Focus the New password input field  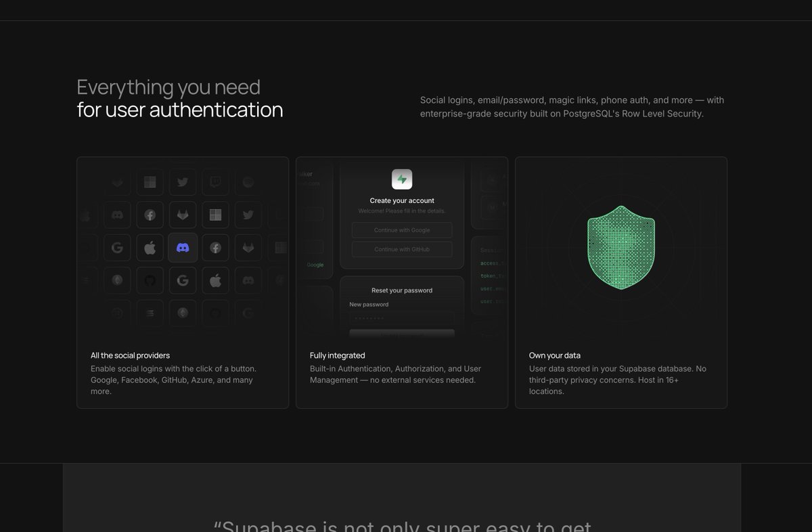pos(402,318)
